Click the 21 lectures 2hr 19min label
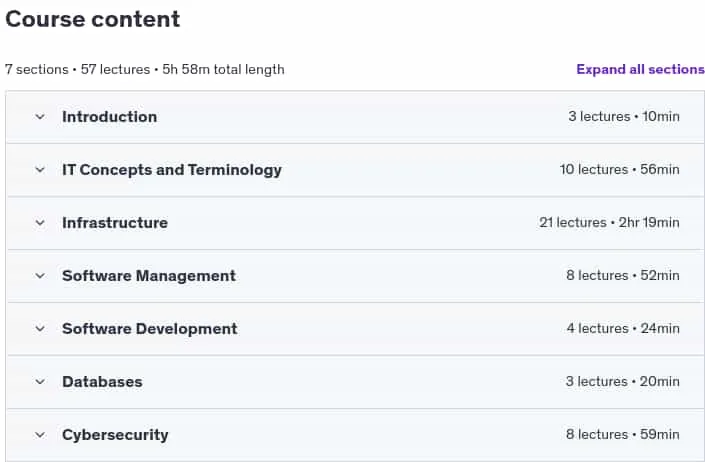The width and height of the screenshot is (705, 462). [609, 222]
